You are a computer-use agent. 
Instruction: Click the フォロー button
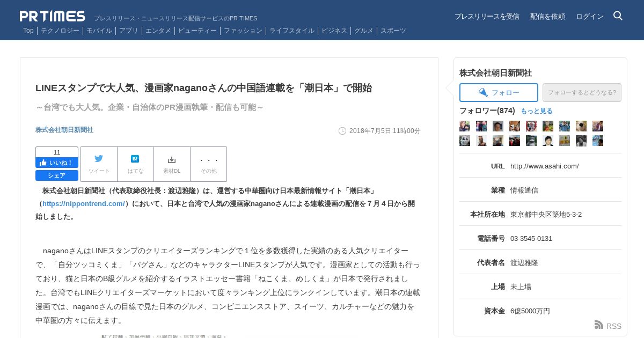(499, 92)
